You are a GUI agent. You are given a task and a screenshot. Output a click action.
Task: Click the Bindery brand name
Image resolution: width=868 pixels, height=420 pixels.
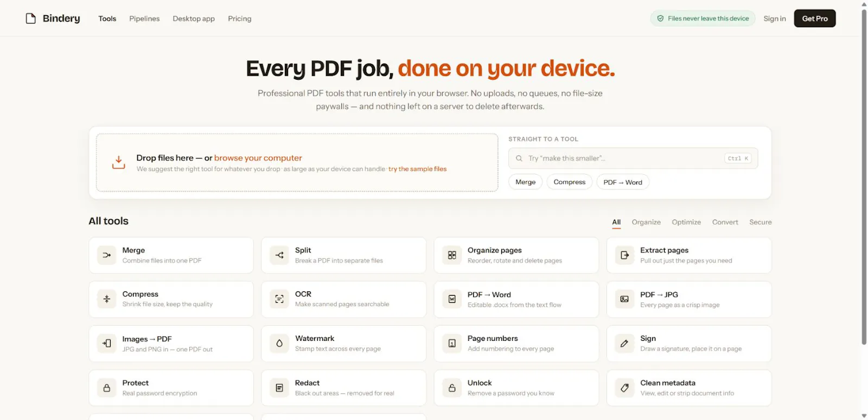tap(61, 18)
